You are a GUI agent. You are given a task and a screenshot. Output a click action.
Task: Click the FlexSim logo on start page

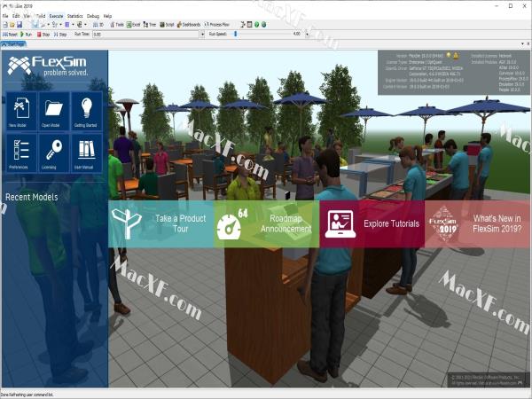(x=48, y=66)
